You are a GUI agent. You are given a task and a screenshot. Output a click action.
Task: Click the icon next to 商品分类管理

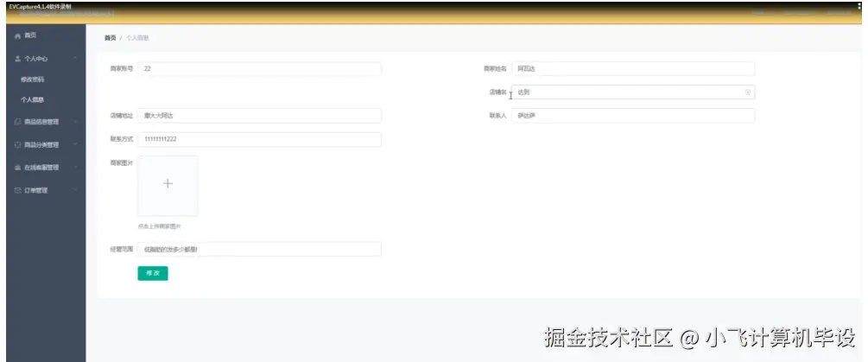coord(17,145)
